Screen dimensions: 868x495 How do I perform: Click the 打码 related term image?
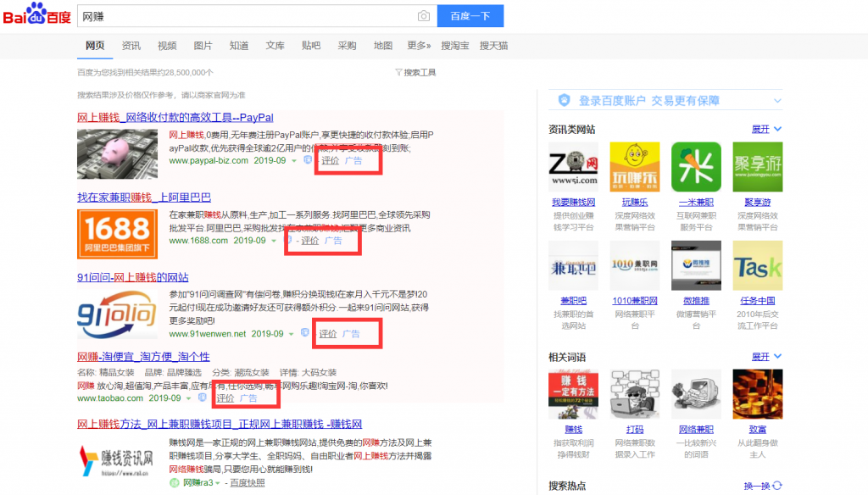(x=635, y=393)
